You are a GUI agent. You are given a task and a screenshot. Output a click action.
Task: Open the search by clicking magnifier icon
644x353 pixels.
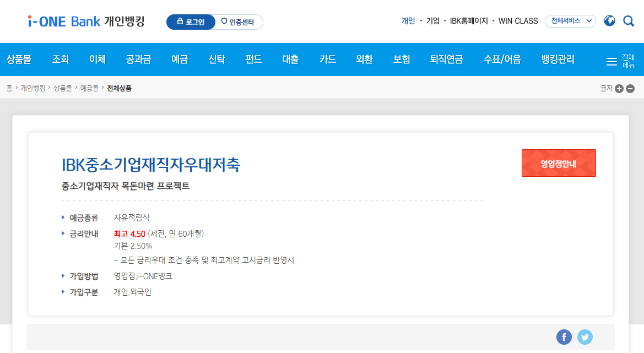tap(629, 20)
